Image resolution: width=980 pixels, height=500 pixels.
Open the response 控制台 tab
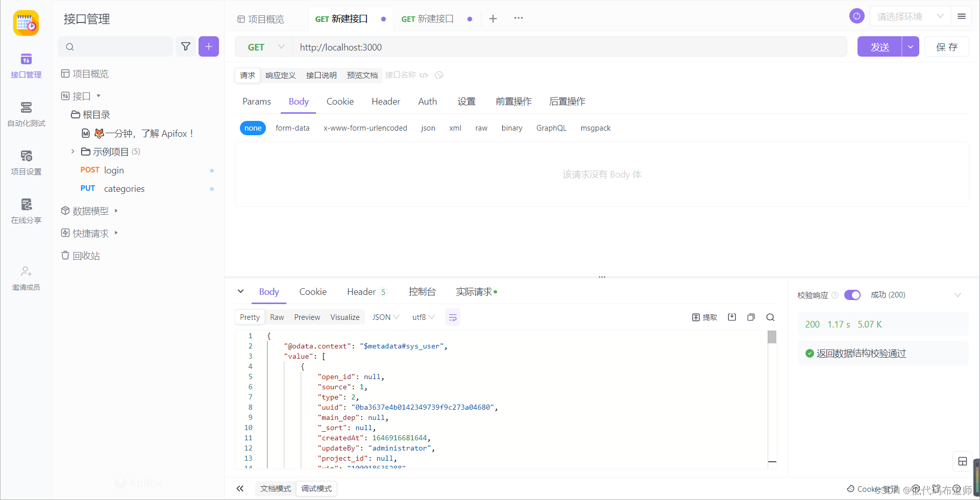click(422, 291)
